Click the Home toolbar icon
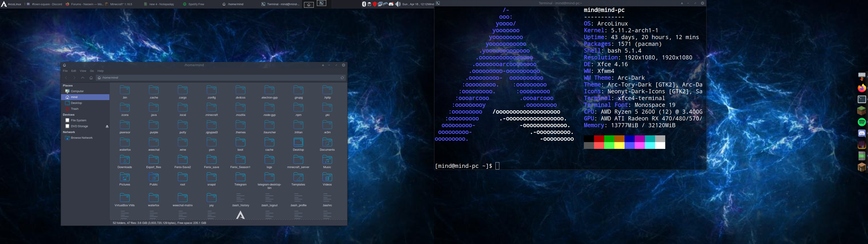This screenshot has width=868, height=244. click(91, 78)
